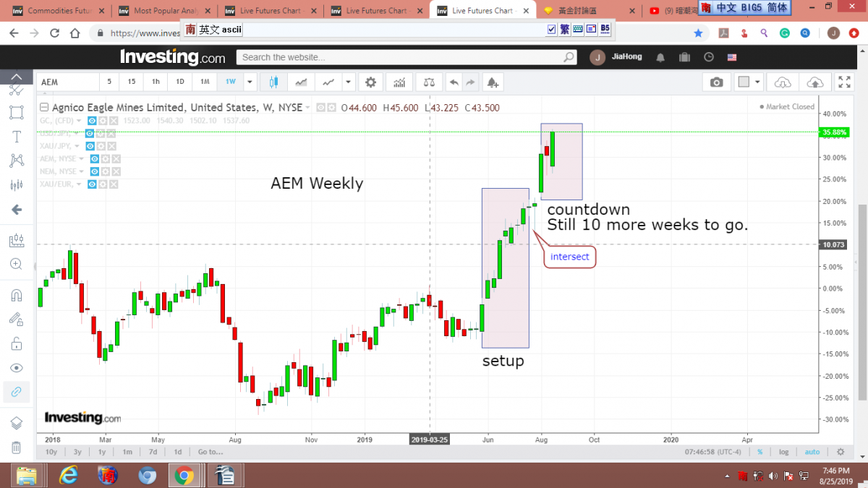
Task: Open chart style dropdown arrow
Action: point(348,82)
